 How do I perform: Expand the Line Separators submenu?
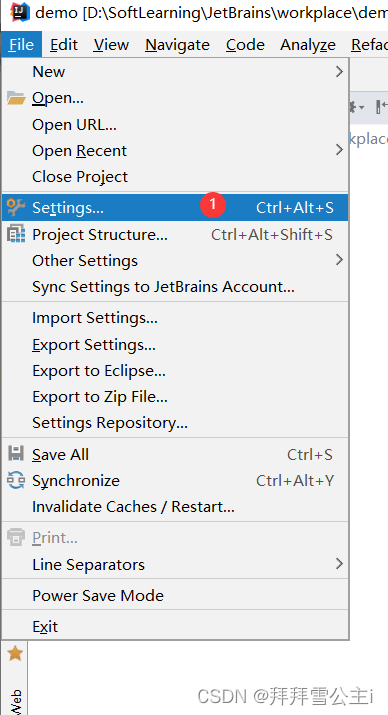175,565
